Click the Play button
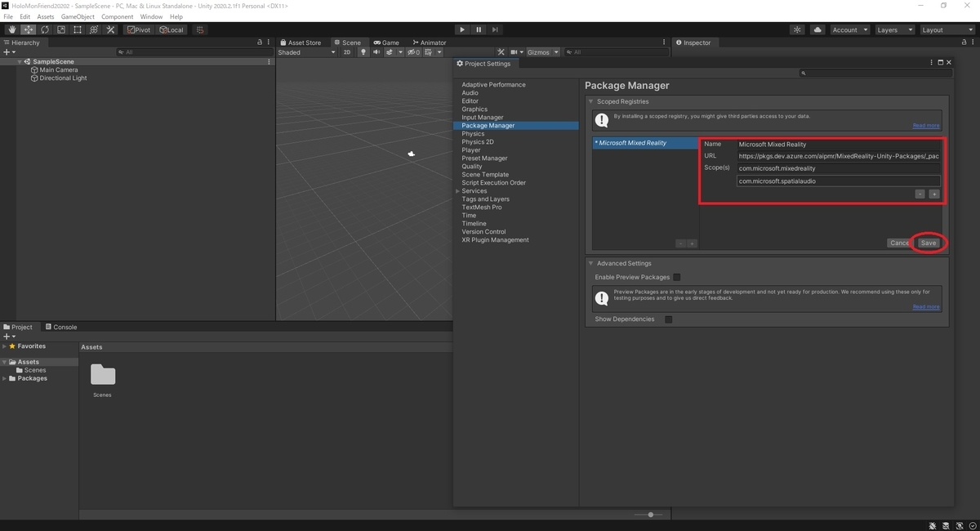This screenshot has height=531, width=980. point(462,29)
